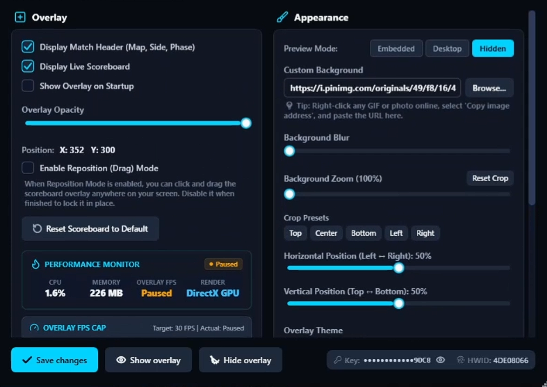Click the Performance Monitor flame icon
The image size is (547, 387).
[36, 264]
